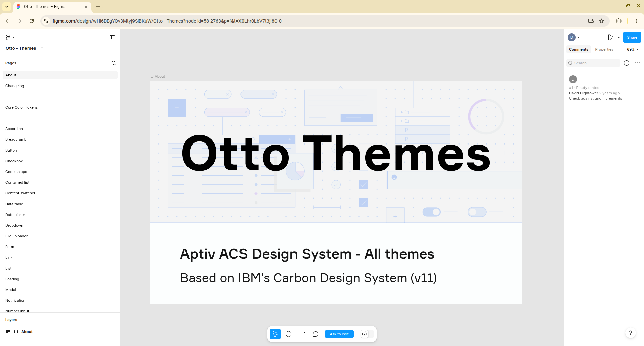Screen dimensions: 644x346
Task: Open the Figma main menu dropdown
Action: pos(10,37)
